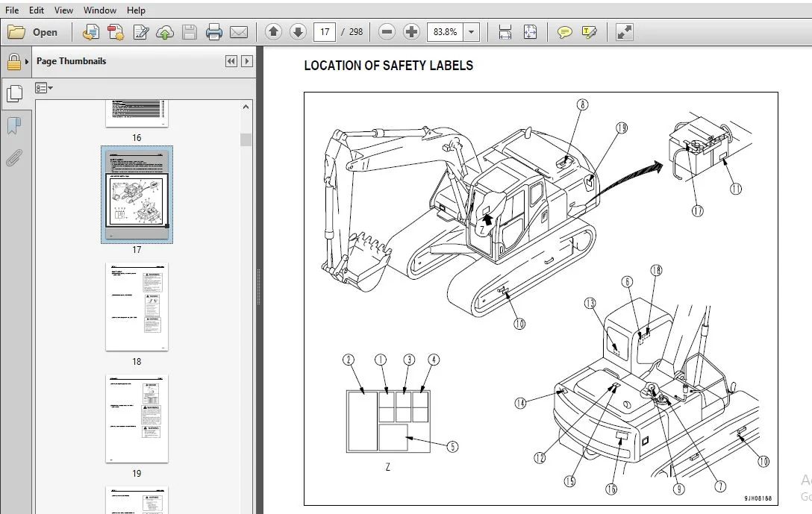Select the page 18 thumbnail
812x514 pixels.
(137, 307)
